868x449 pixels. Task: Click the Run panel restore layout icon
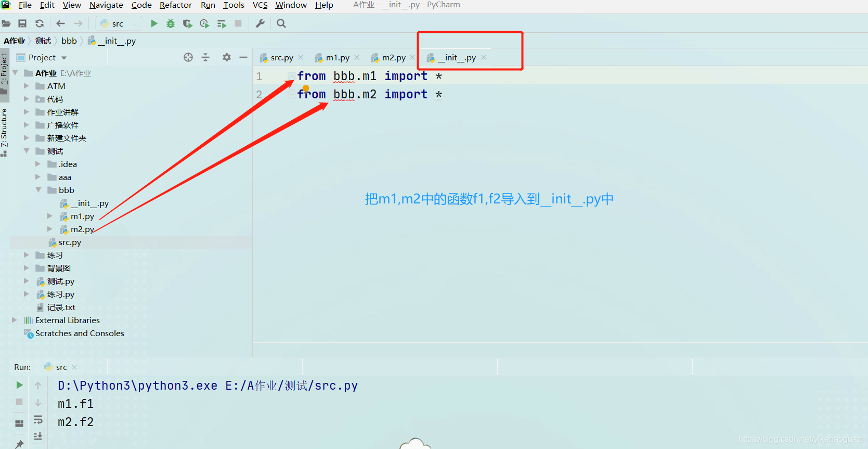click(19, 423)
